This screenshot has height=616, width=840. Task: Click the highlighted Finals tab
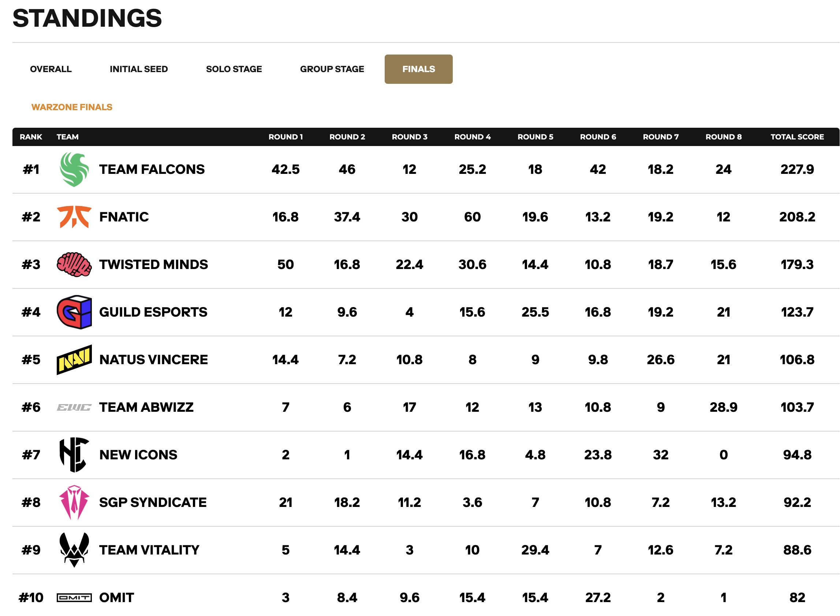coord(418,69)
